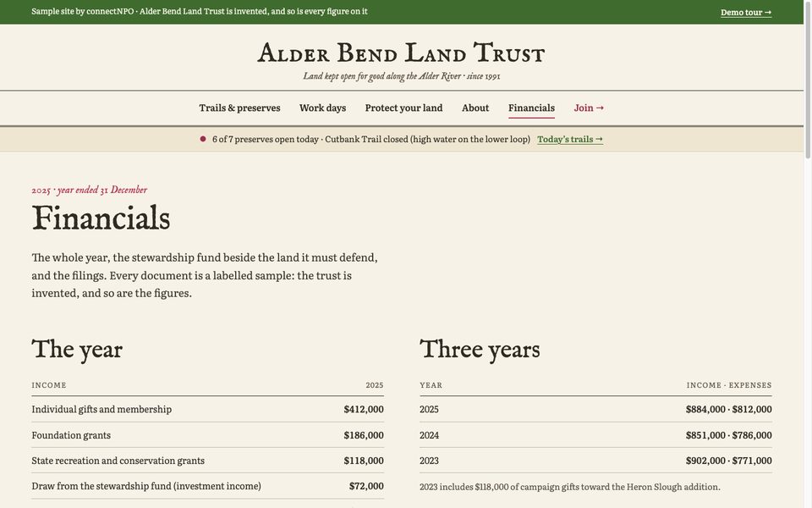812x508 pixels.
Task: Select the $902,000 · $771,000 figures
Action: pos(728,461)
